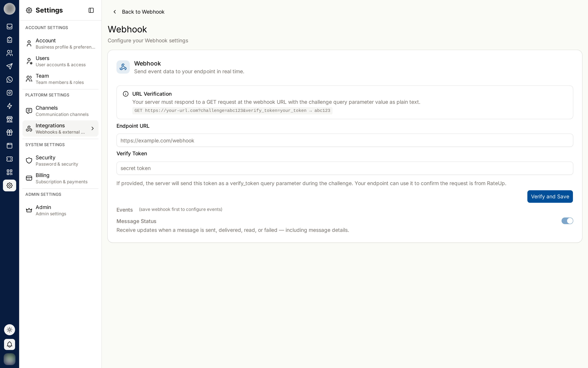Click the URL Verification info icon
Image resolution: width=588 pixels, height=368 pixels.
click(x=126, y=94)
